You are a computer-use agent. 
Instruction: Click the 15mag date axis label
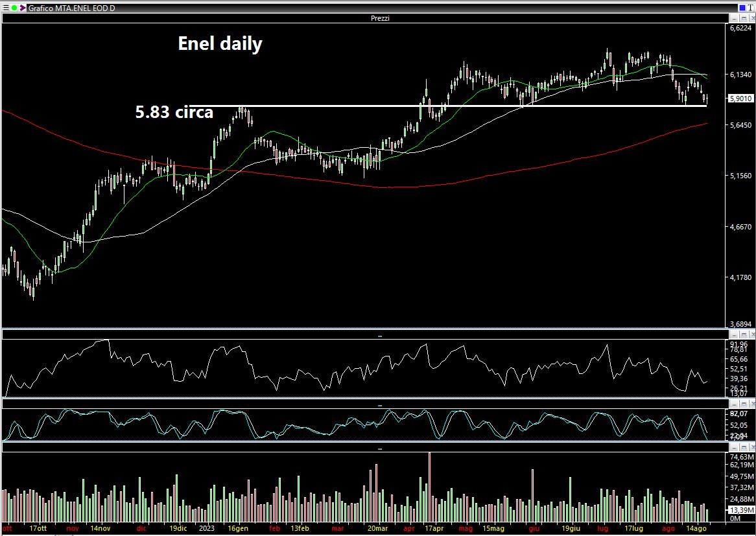[493, 528]
